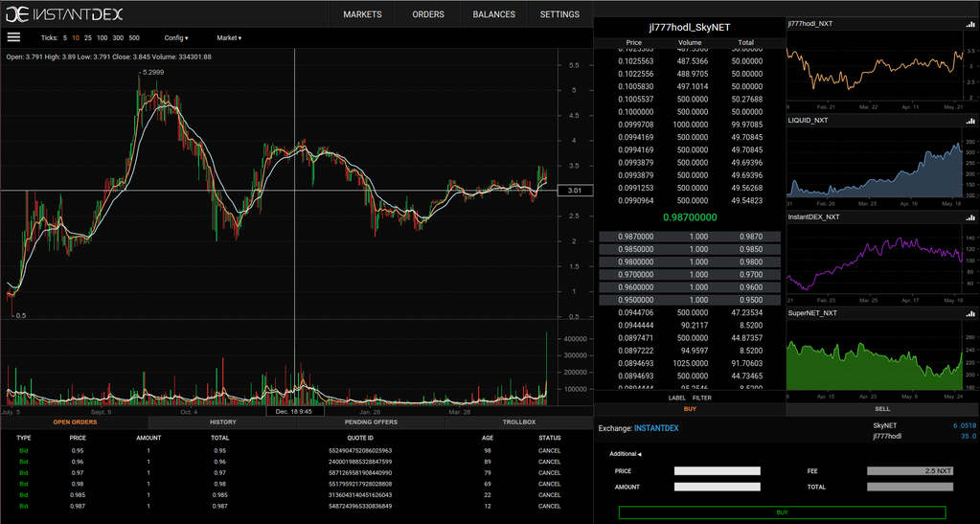Open chart icon for InstantDEX_NXT
The image size is (980, 524).
click(x=970, y=217)
